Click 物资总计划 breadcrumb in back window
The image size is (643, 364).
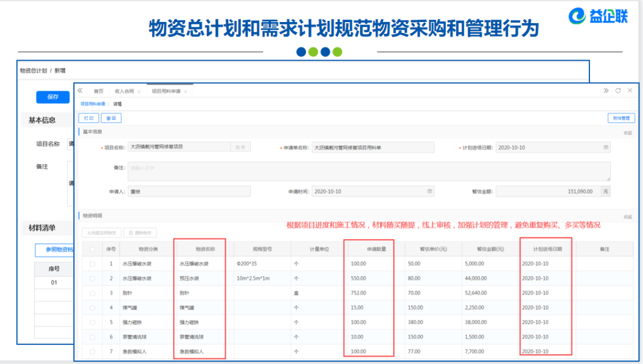click(33, 71)
